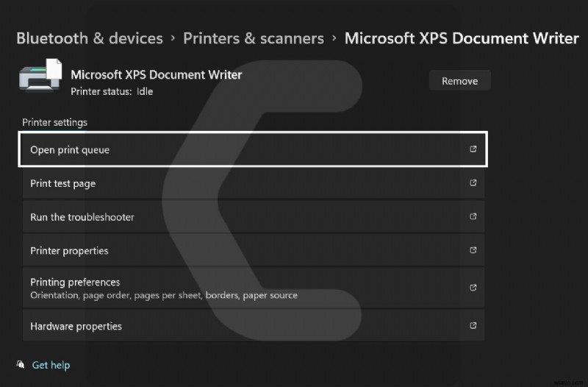Click external-link icon on Printer properties
Image resolution: width=588 pixels, height=387 pixels.
[473, 250]
